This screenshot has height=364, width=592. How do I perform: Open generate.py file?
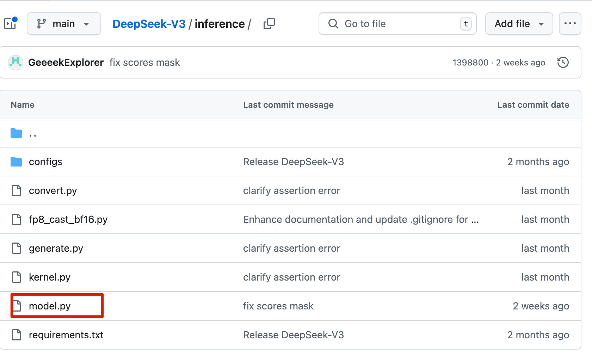56,248
